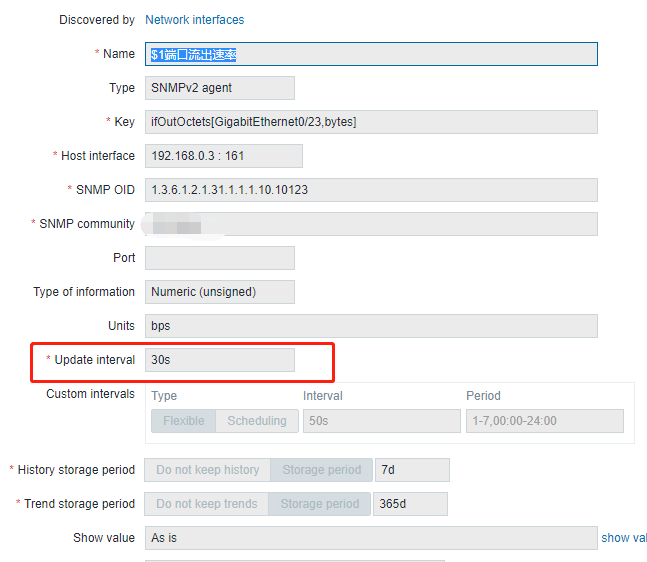This screenshot has width=647, height=562.
Task: Click the Update interval 30s field
Action: tap(219, 360)
